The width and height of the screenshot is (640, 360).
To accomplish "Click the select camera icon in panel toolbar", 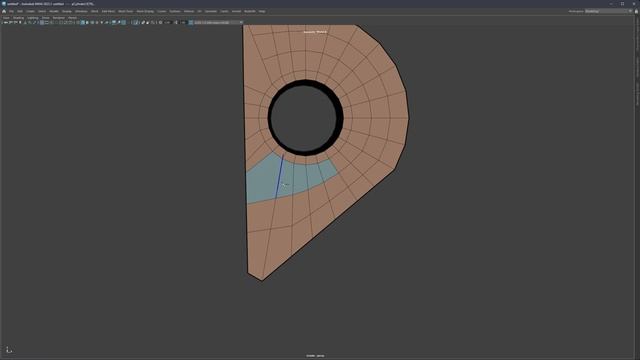I will (5, 22).
